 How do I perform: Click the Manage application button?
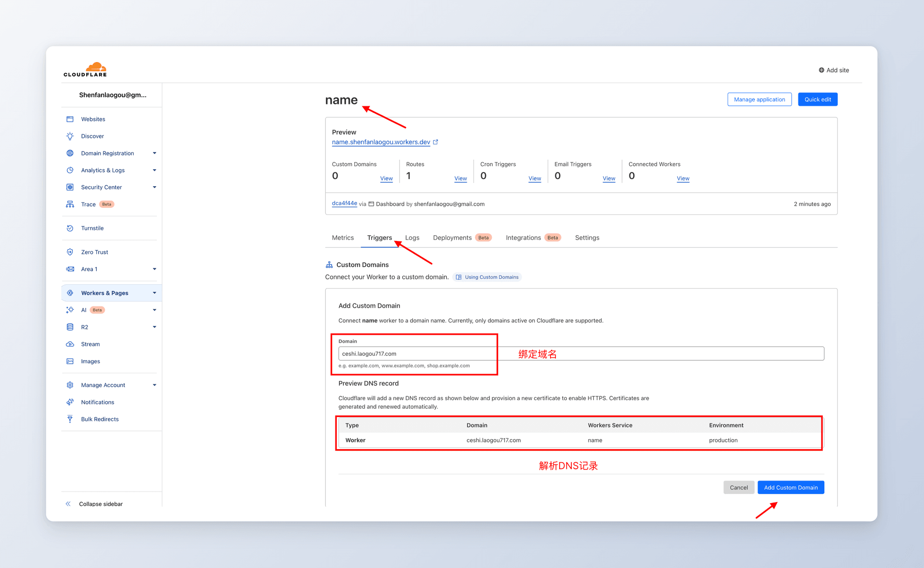point(759,100)
